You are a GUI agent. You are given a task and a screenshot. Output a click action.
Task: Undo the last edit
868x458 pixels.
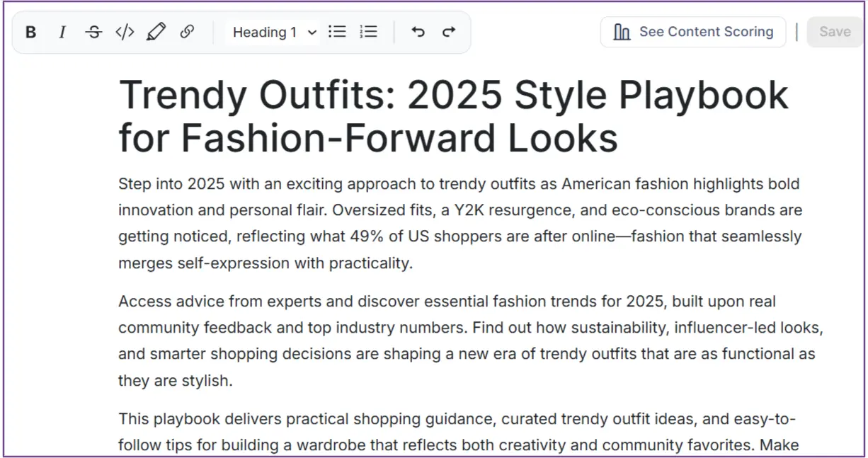[418, 33]
